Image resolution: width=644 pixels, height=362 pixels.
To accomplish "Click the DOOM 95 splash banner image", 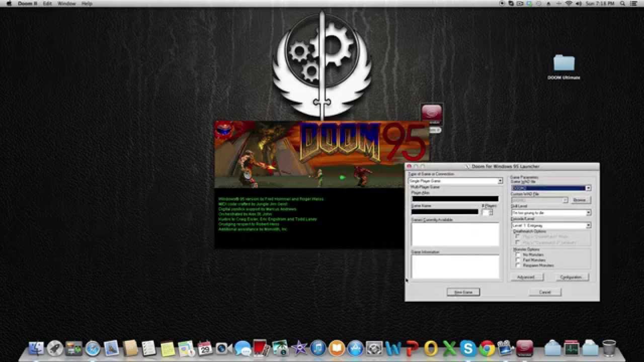I will pos(322,154).
